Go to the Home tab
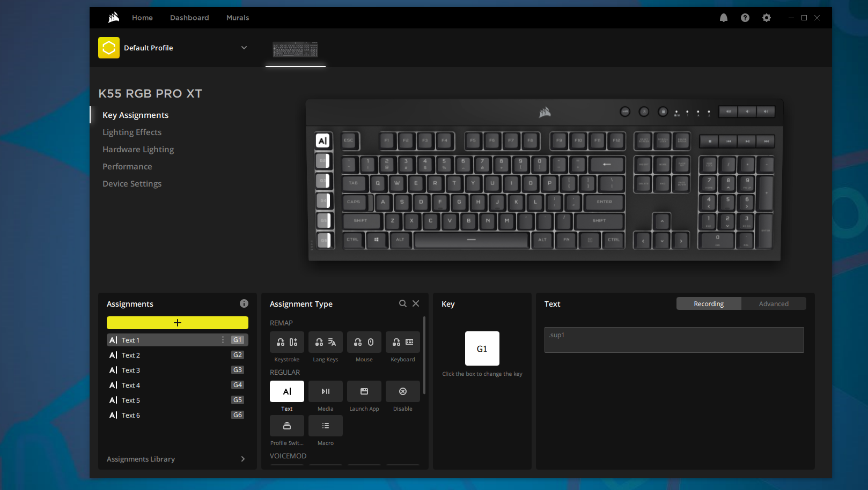The image size is (868, 490). point(142,18)
